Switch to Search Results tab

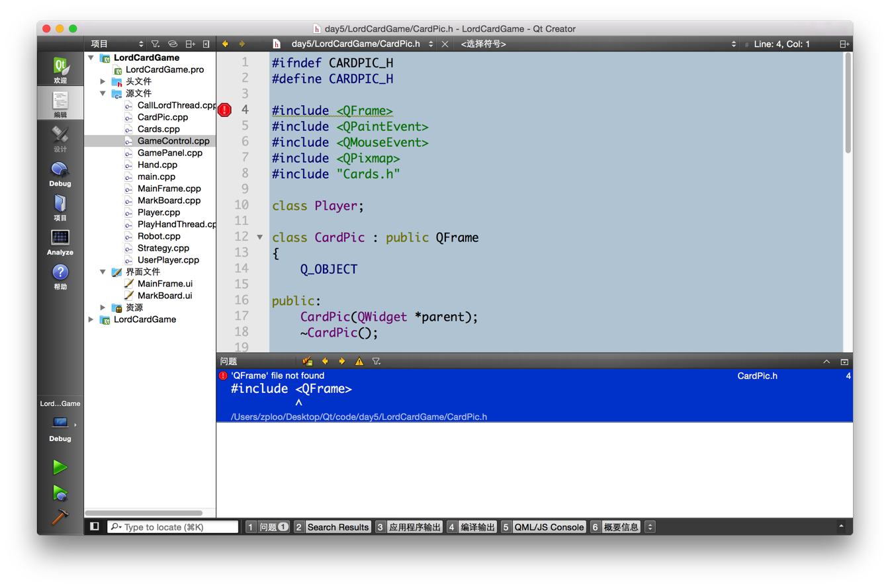pos(332,527)
